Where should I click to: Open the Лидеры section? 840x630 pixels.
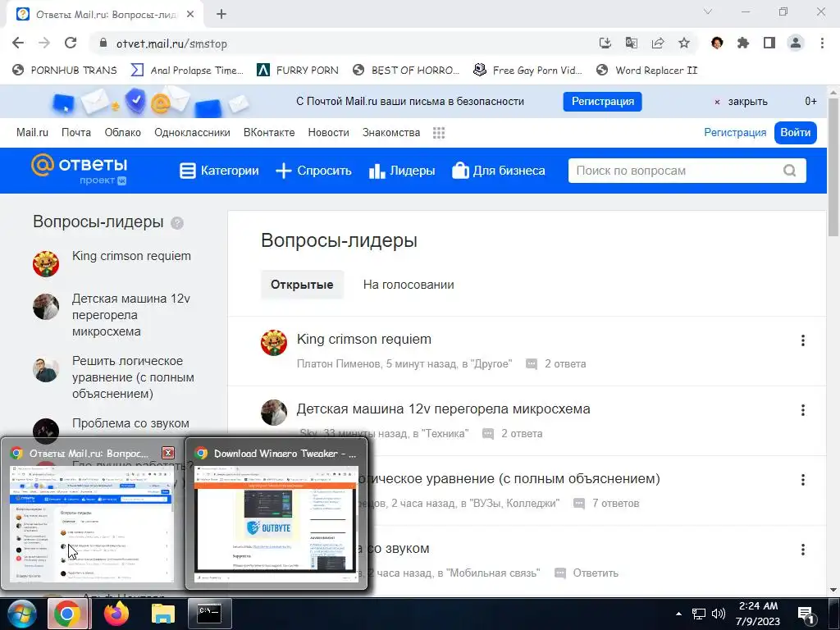point(402,171)
